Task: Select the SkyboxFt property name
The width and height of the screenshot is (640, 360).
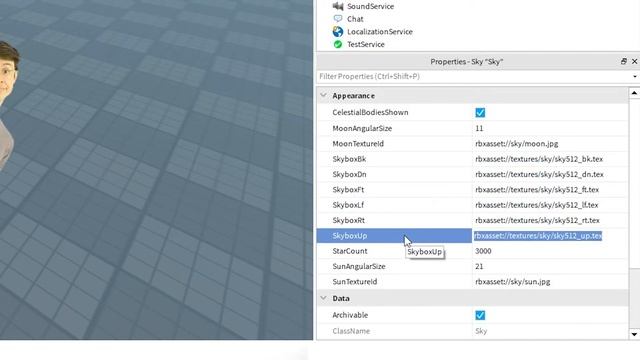Action: 348,189
